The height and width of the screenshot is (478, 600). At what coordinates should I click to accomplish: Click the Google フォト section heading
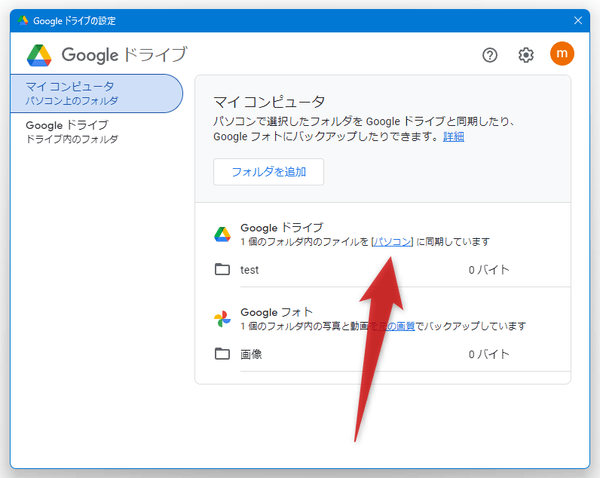point(276,312)
